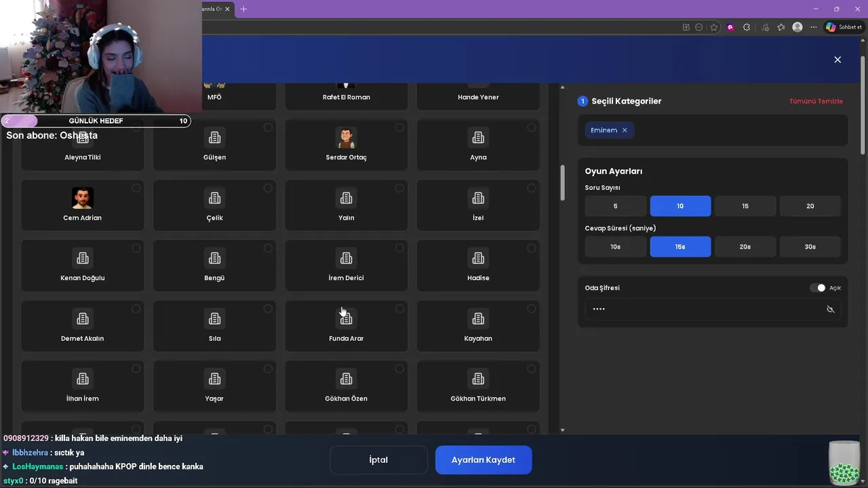The width and height of the screenshot is (868, 488).
Task: Click the Çelik category icon
Action: [214, 198]
